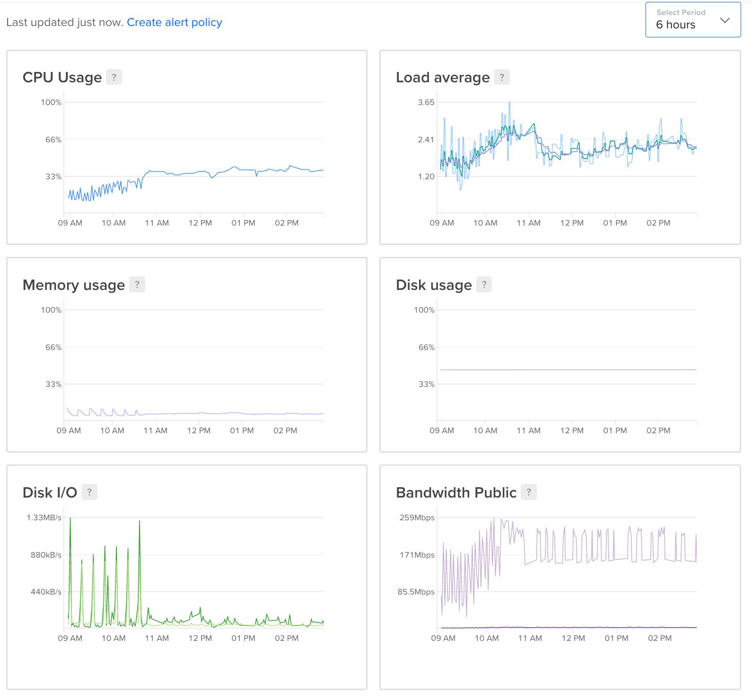Image resolution: width=752 pixels, height=700 pixels.
Task: Click the 10 AM tick on Disk I/O chart
Action: click(114, 638)
